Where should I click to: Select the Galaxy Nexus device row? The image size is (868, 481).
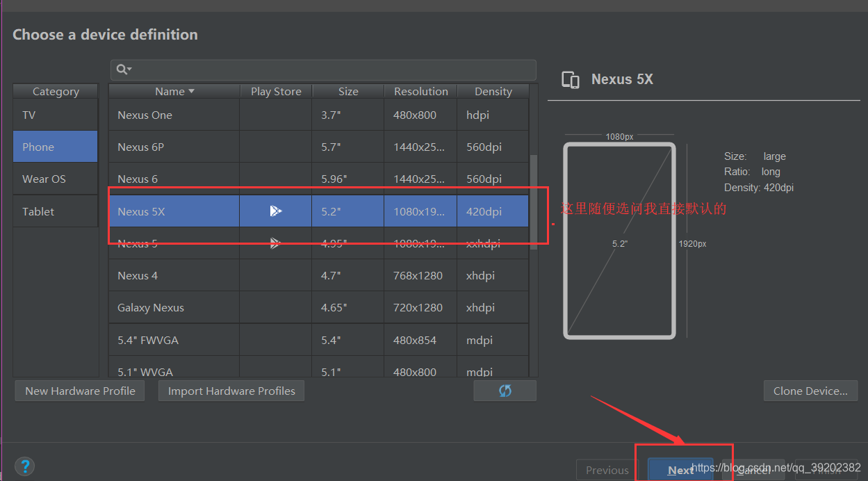(319, 307)
